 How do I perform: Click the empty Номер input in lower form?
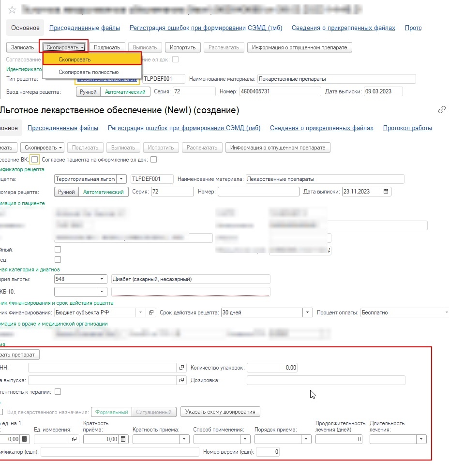click(x=258, y=192)
